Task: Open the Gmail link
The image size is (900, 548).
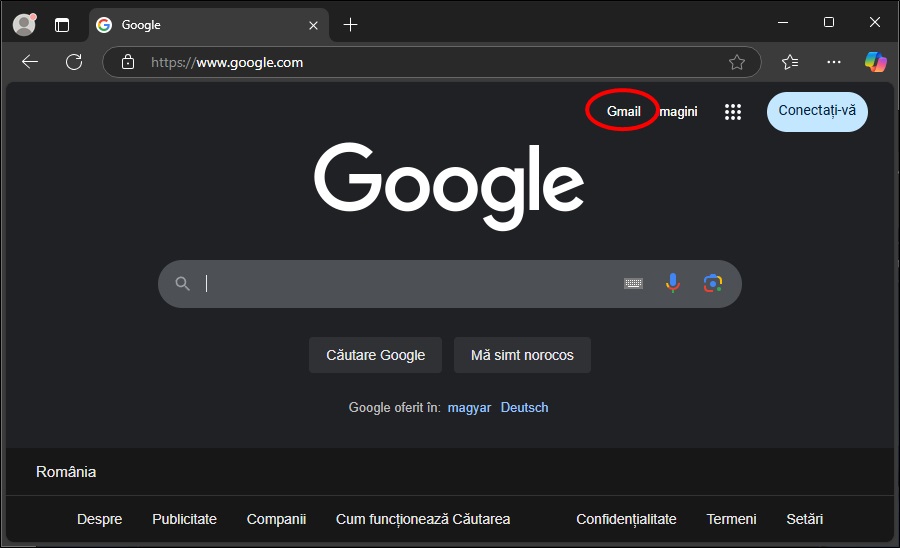Action: tap(623, 111)
